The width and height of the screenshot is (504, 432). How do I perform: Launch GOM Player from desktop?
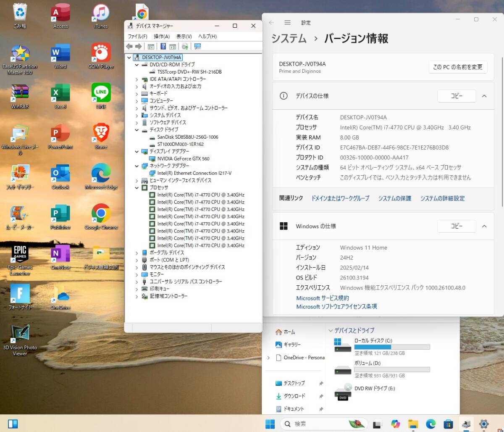tap(101, 57)
